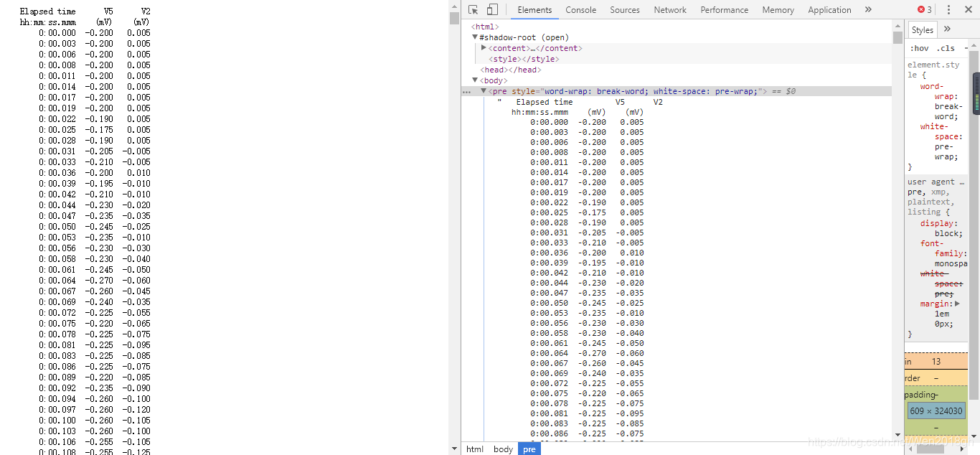
Task: Select the Styles pane tab
Action: pyautogui.click(x=923, y=29)
